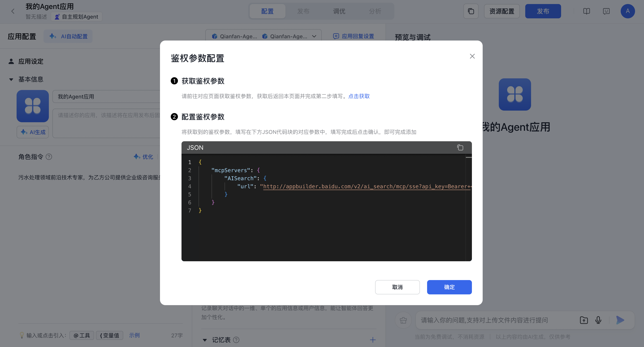Insert a tool with @工具
This screenshot has height=347, width=644.
(x=82, y=335)
